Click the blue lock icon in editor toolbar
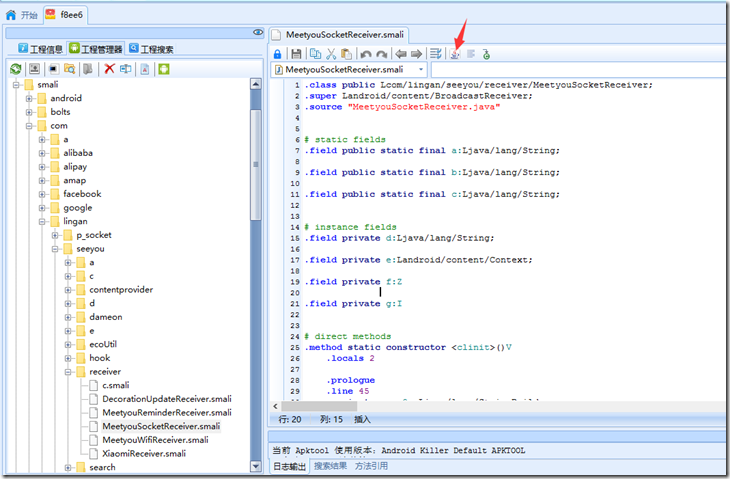Image resolution: width=730 pixels, height=479 pixels. 277,54
